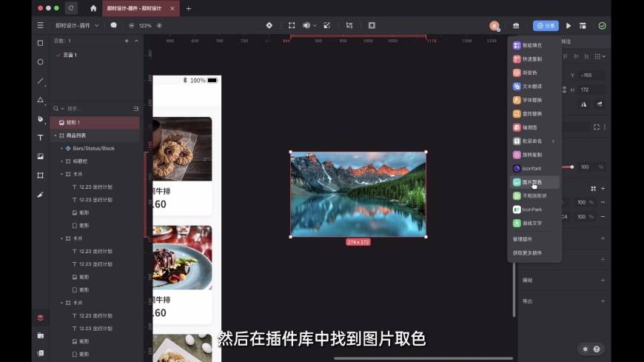Open the search filter dropdown chevron
Viewport: 644px width, 362px height.
[x=62, y=109]
